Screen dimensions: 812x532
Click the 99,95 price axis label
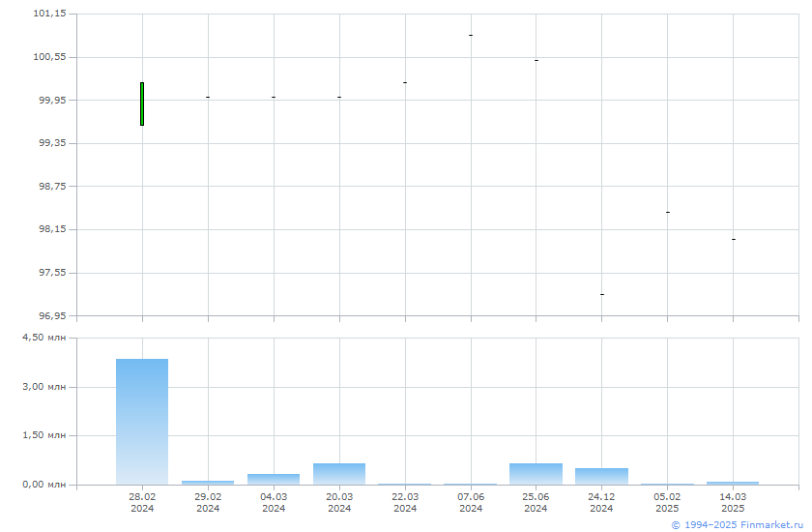(x=52, y=100)
